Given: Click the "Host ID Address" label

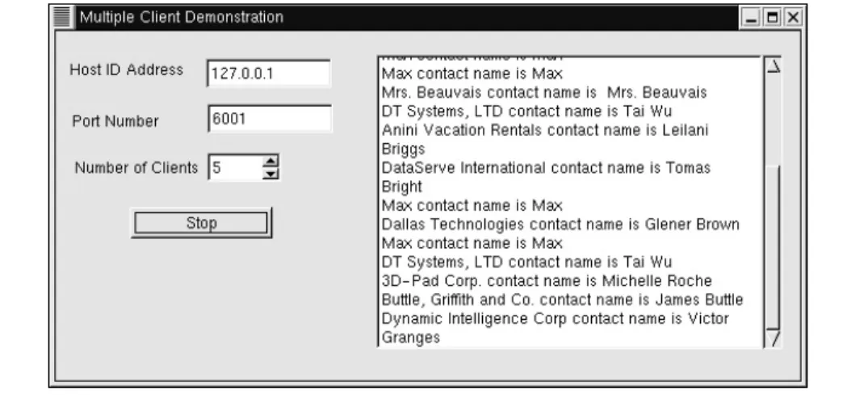Looking at the screenshot, I should pos(126,69).
